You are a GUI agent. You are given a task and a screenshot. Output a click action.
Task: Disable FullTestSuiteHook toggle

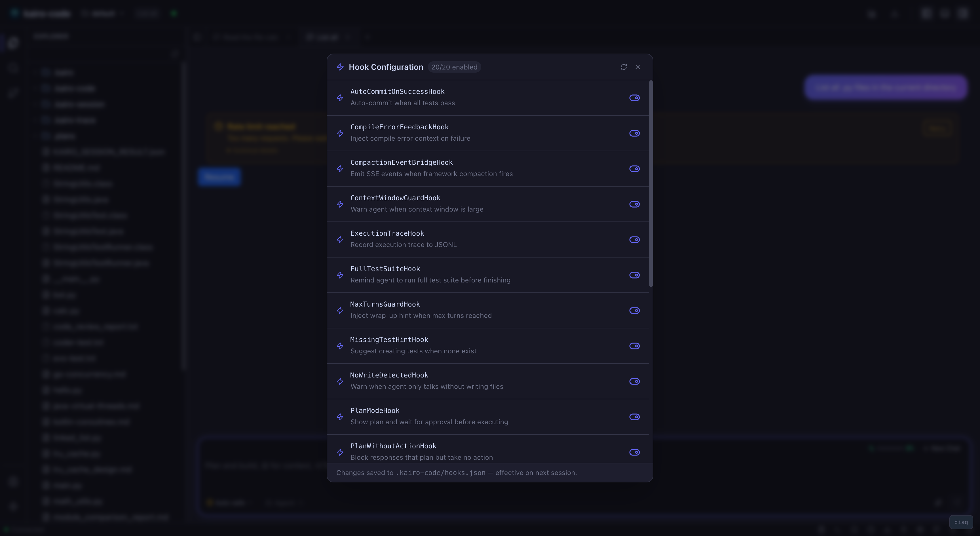[x=634, y=275]
